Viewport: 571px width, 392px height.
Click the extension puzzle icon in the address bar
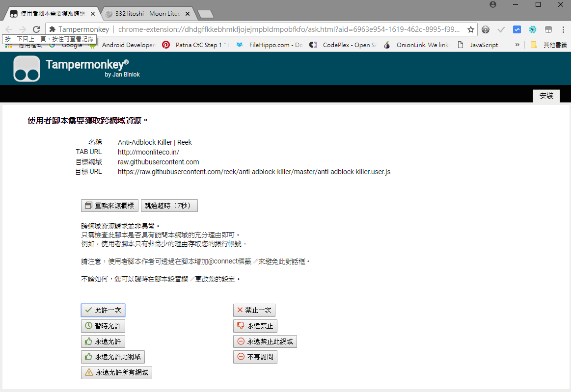point(53,29)
